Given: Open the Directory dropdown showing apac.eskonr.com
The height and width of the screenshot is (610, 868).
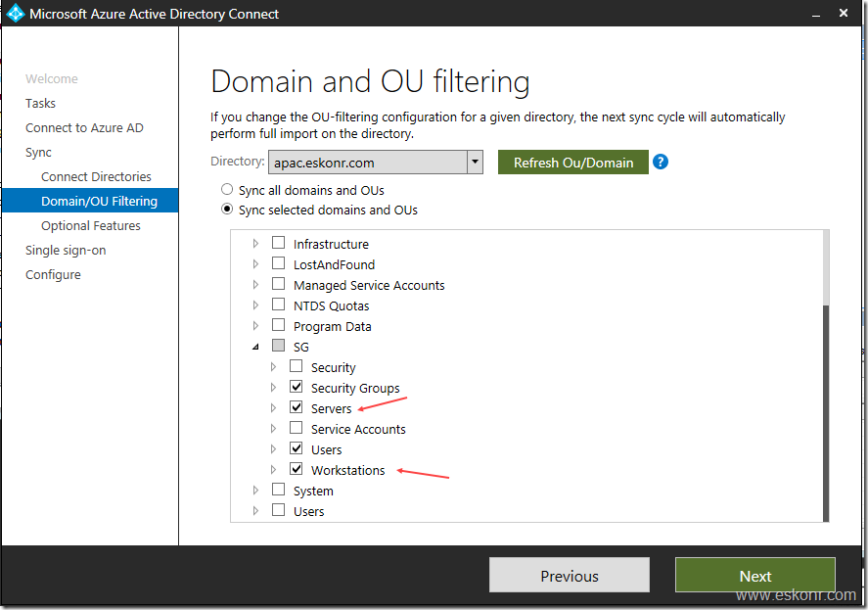Looking at the screenshot, I should (x=475, y=162).
